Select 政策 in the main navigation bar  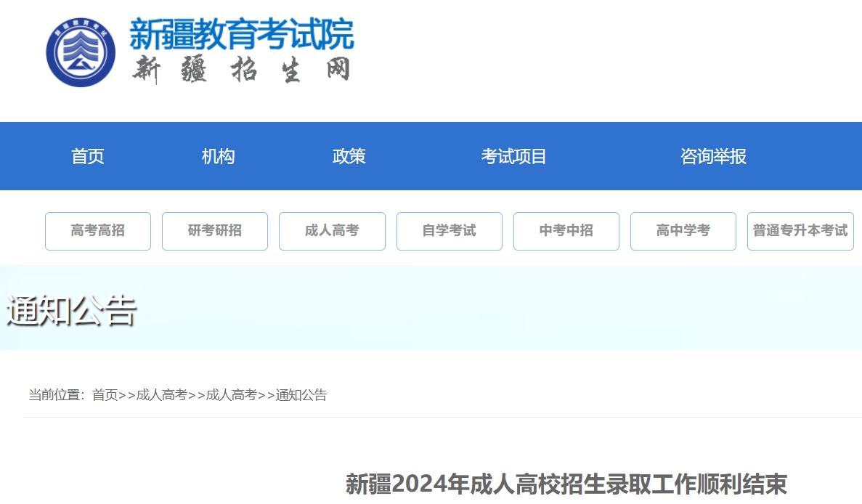click(x=349, y=156)
